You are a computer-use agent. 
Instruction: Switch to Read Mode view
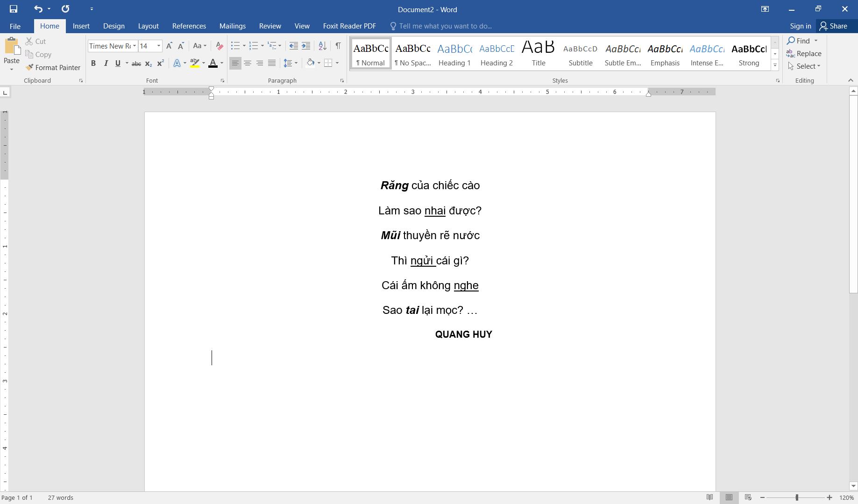click(x=710, y=497)
